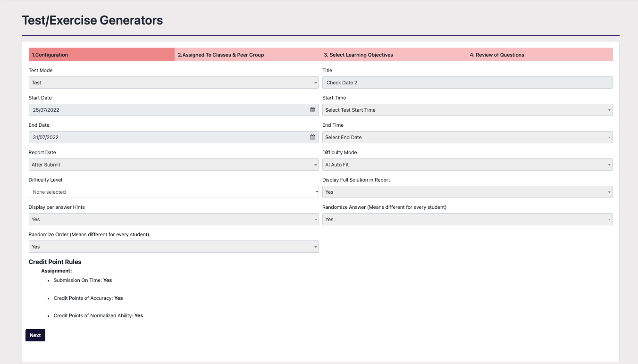Open the Difficulty Mode dropdown
This screenshot has width=638, height=364.
(468, 165)
